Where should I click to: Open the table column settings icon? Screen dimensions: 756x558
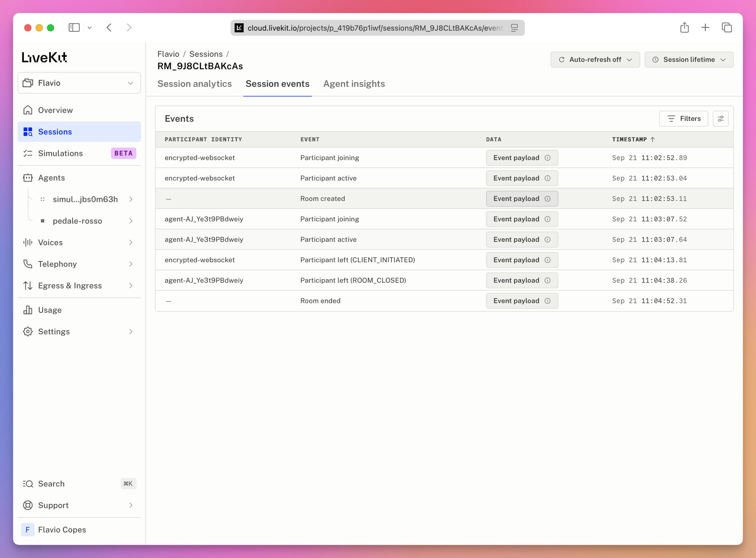[x=720, y=119]
